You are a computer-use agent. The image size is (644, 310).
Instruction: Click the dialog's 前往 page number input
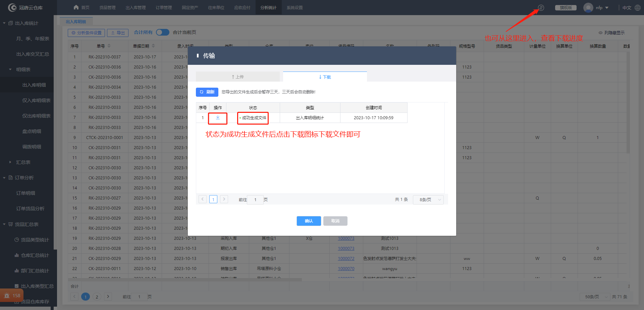(x=255, y=200)
